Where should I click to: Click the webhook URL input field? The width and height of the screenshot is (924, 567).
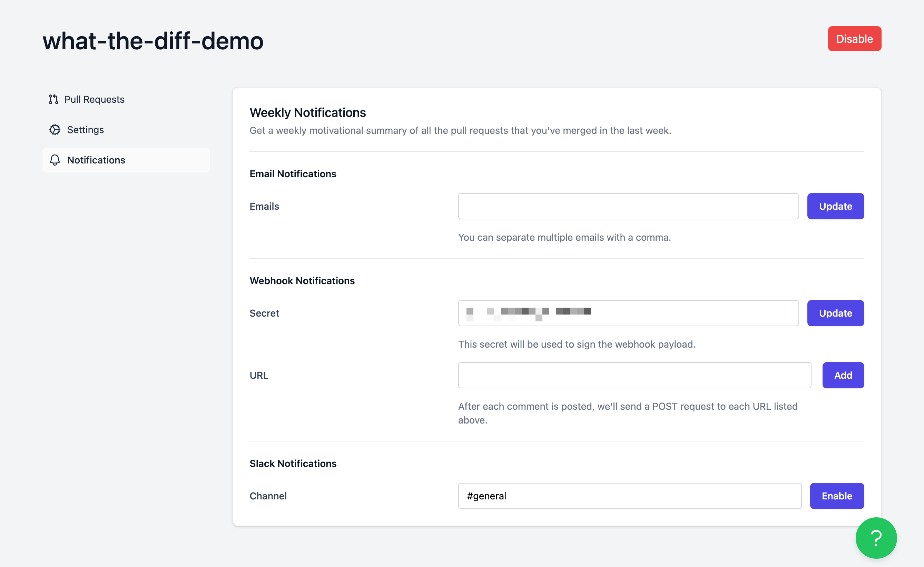coord(634,375)
